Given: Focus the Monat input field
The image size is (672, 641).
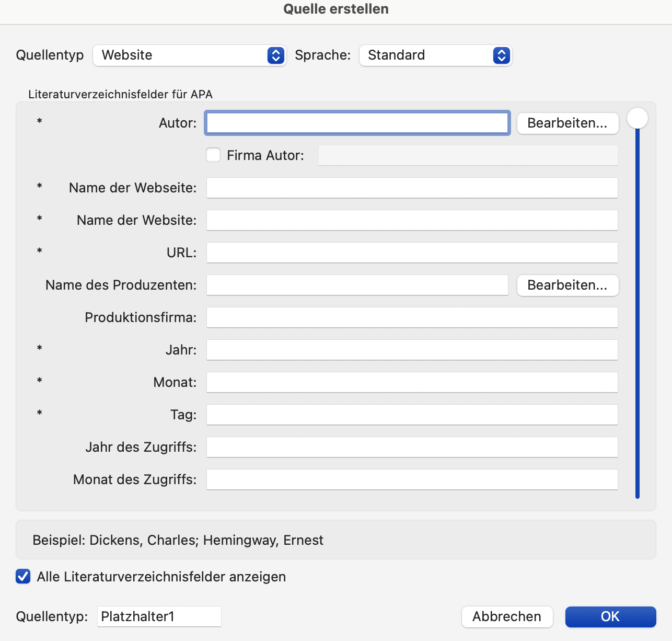Looking at the screenshot, I should point(412,382).
